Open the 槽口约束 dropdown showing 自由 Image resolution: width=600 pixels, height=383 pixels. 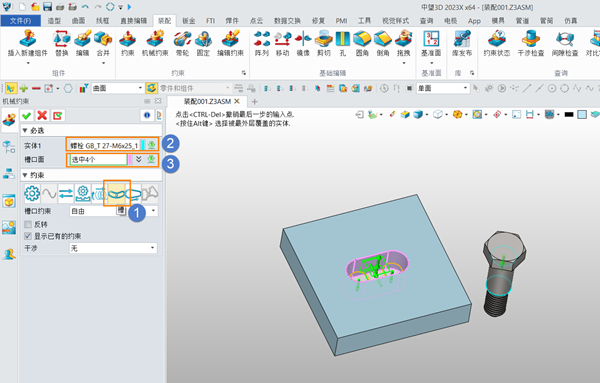point(114,211)
